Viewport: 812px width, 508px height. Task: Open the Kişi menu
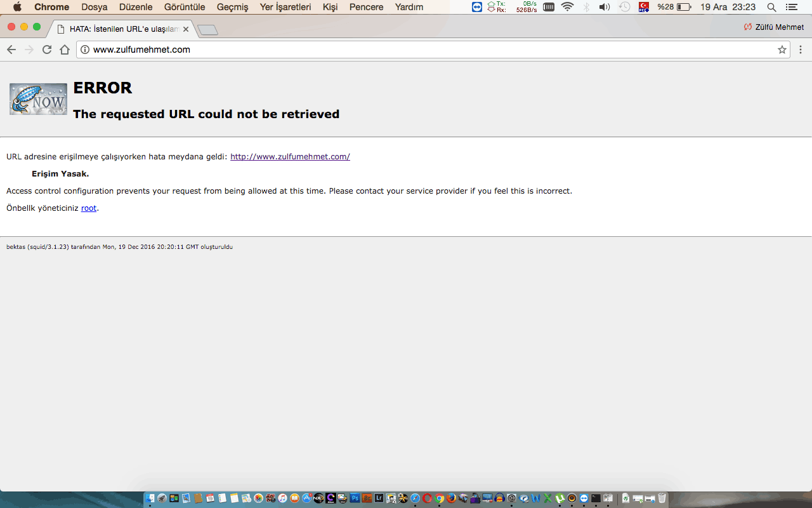(330, 7)
